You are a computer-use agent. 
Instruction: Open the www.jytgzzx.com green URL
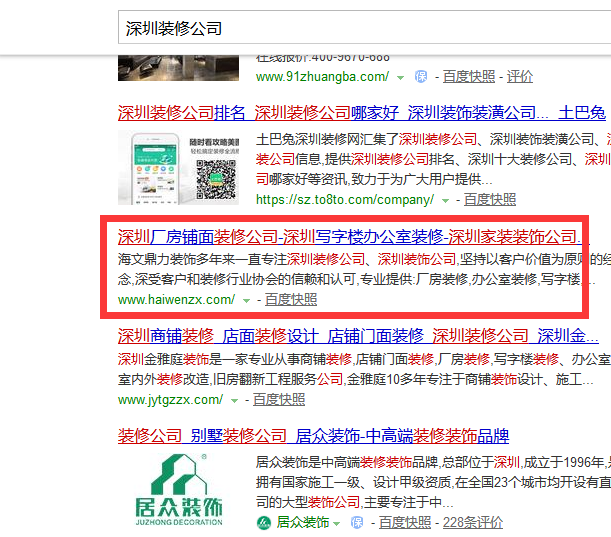click(170, 400)
